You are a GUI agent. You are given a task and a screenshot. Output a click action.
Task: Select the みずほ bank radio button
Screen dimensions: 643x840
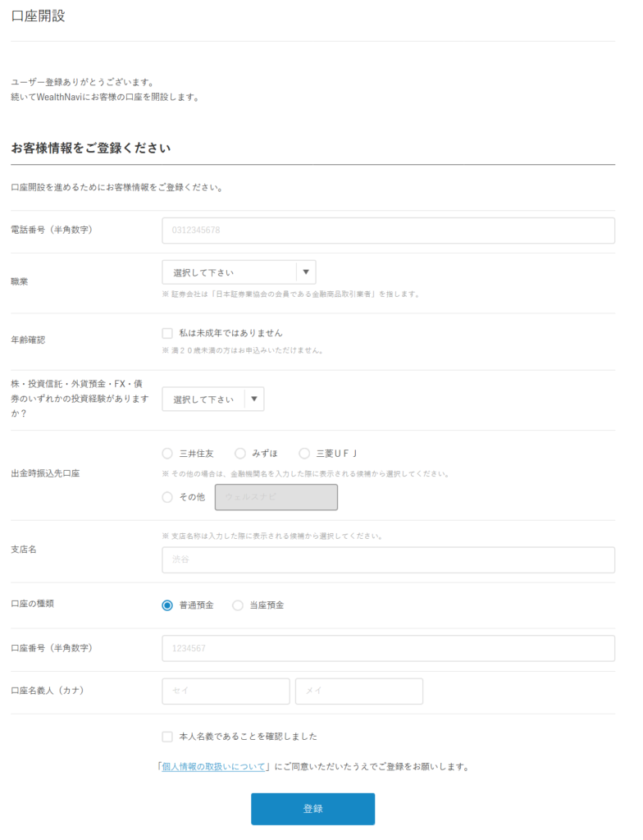[240, 453]
